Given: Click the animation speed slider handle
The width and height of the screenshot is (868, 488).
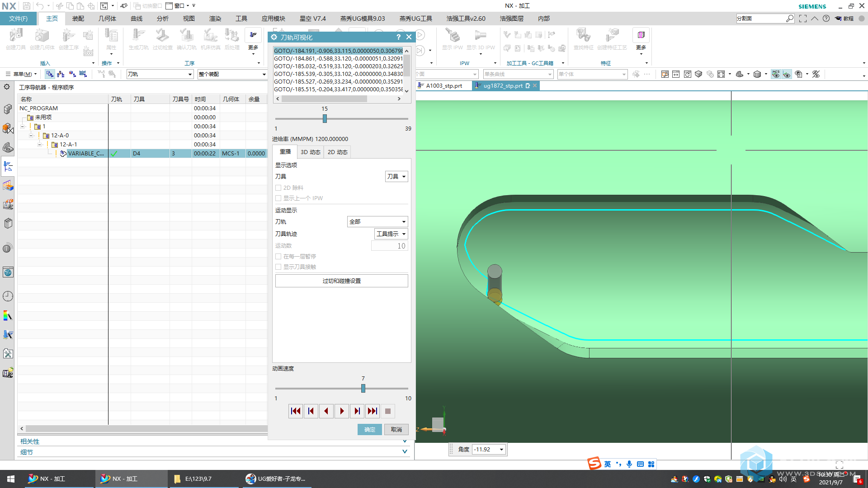Looking at the screenshot, I should (x=363, y=388).
